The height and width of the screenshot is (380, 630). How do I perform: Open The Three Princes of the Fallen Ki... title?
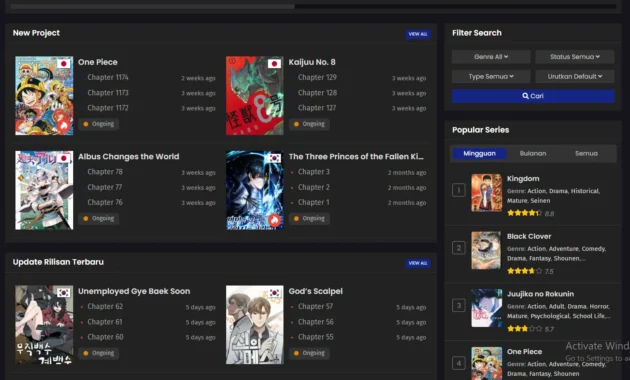coord(356,157)
